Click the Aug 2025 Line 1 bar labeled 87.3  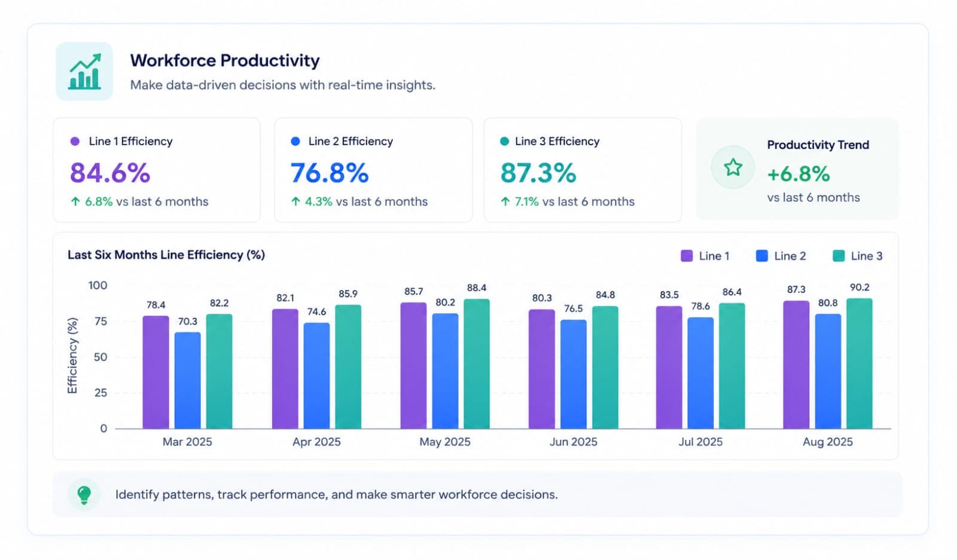tap(796, 365)
